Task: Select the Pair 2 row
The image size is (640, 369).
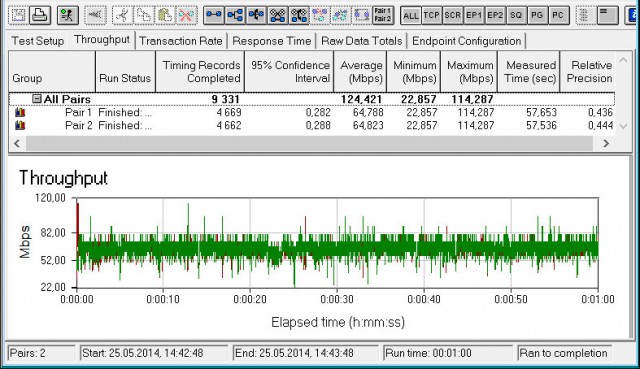Action: 312,125
